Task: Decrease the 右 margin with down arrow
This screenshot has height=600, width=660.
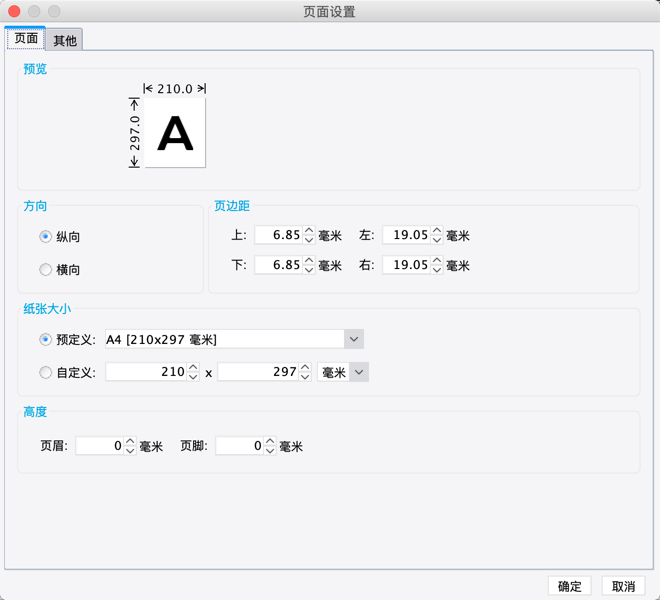Action: click(x=436, y=270)
